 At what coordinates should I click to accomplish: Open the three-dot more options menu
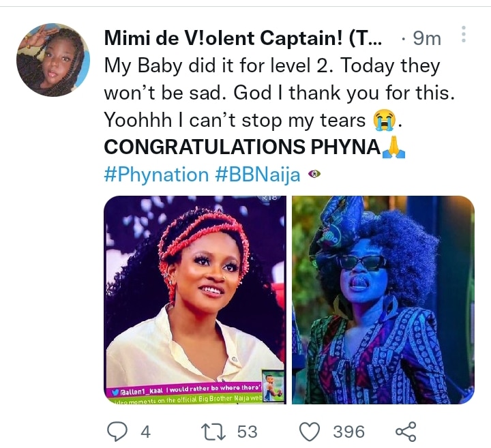pyautogui.click(x=464, y=34)
